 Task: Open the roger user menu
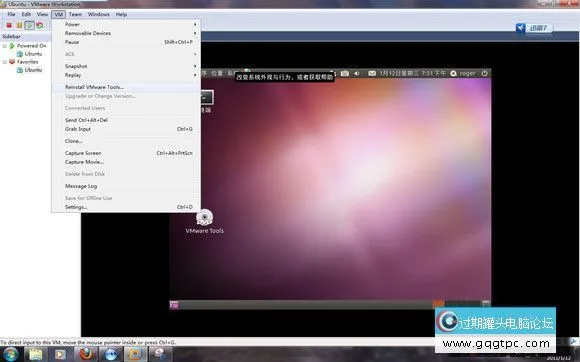click(x=463, y=74)
